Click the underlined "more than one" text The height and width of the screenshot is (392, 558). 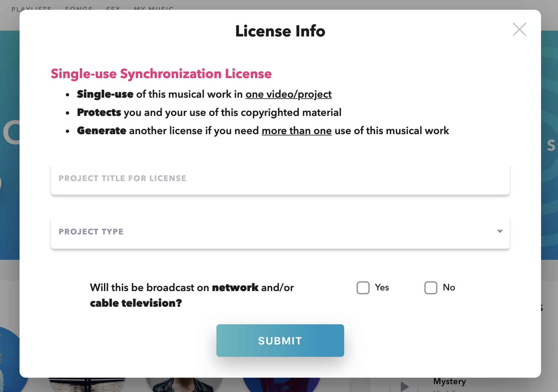[297, 131]
